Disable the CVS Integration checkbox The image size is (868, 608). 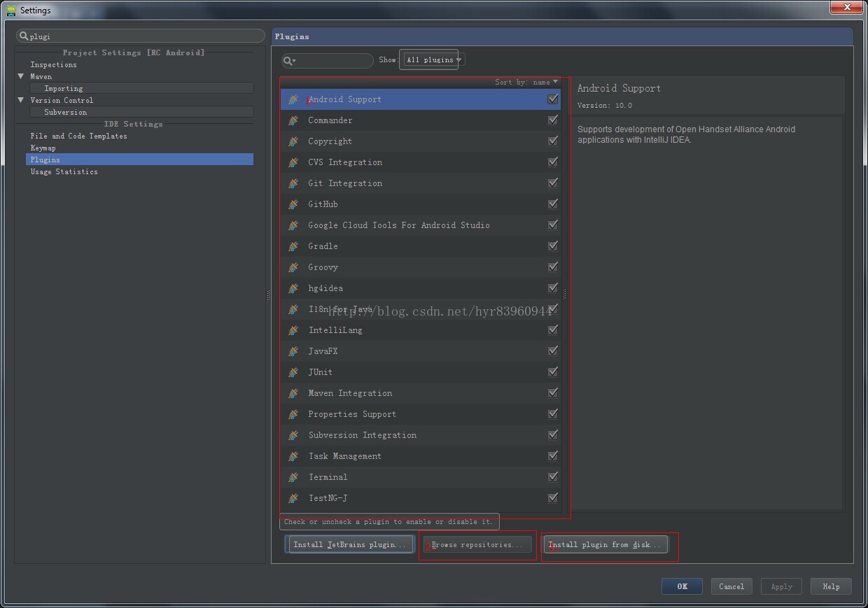553,162
